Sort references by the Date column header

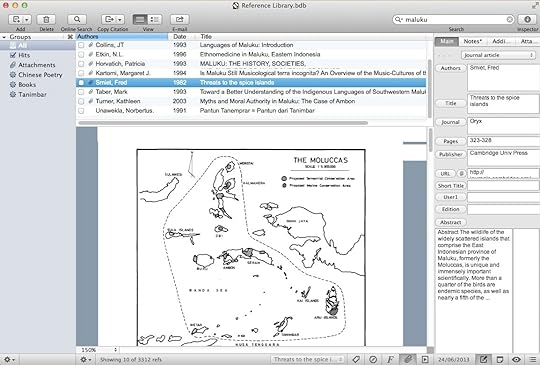(x=180, y=36)
